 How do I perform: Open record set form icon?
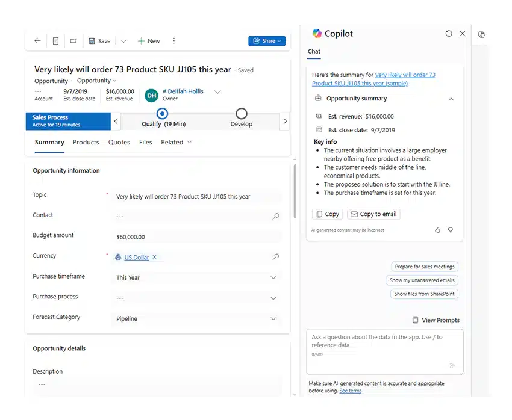pos(56,41)
